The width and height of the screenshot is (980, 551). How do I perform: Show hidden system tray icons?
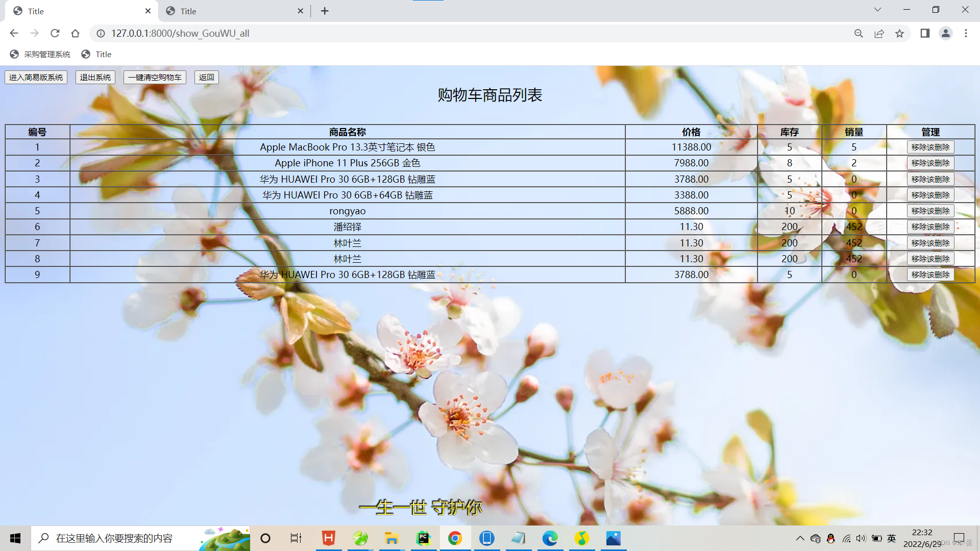point(800,538)
